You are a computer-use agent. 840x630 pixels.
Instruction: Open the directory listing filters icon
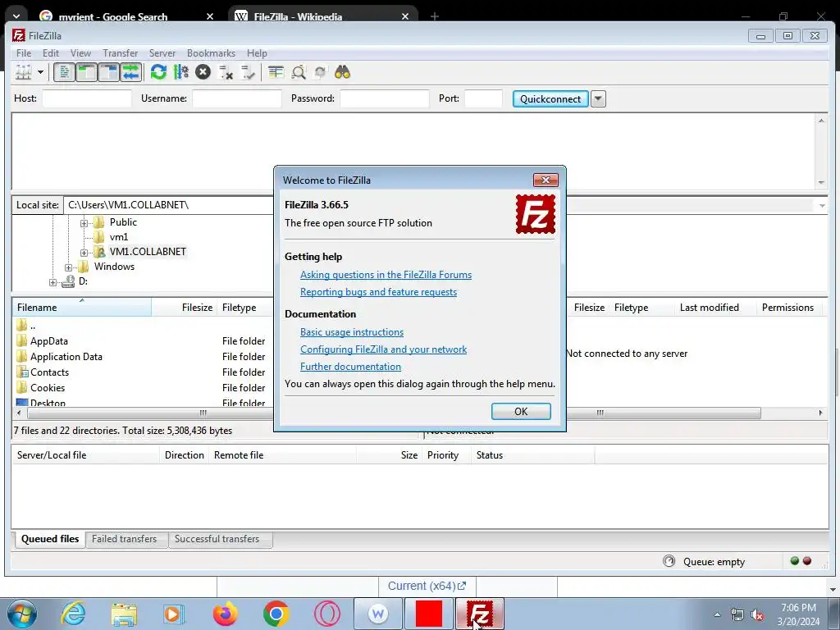[276, 72]
